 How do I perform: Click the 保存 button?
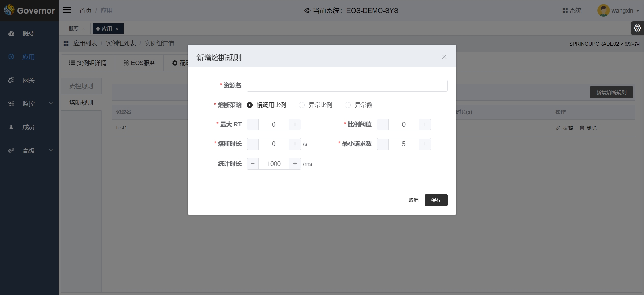pyautogui.click(x=436, y=200)
